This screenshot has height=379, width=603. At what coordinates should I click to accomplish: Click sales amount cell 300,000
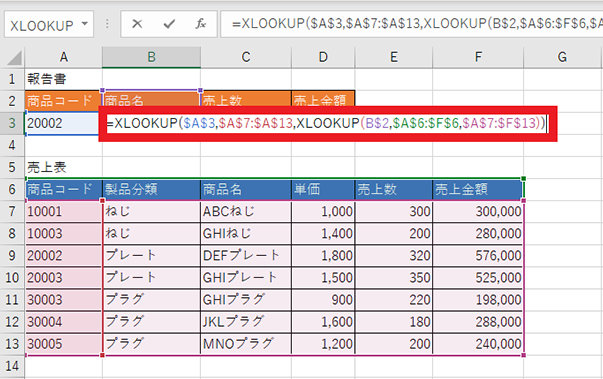coord(478,211)
